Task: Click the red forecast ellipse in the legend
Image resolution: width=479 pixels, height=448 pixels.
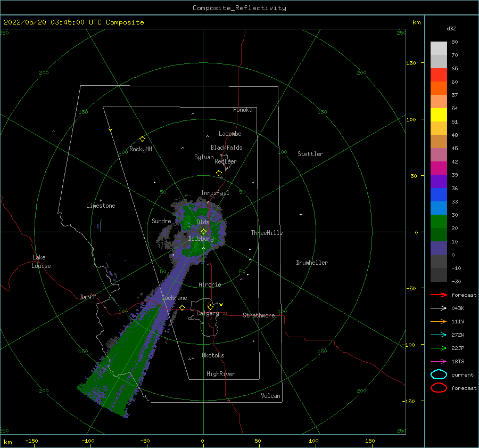Action: 439,388
